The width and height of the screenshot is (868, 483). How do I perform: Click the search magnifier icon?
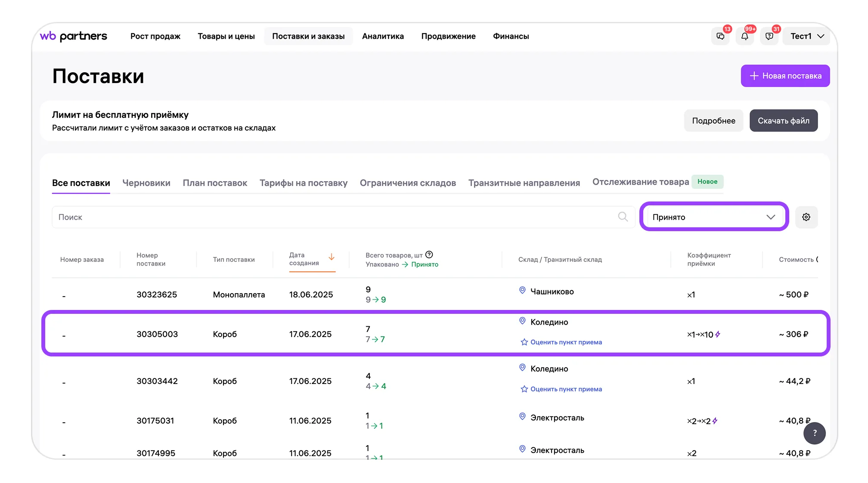coord(623,217)
